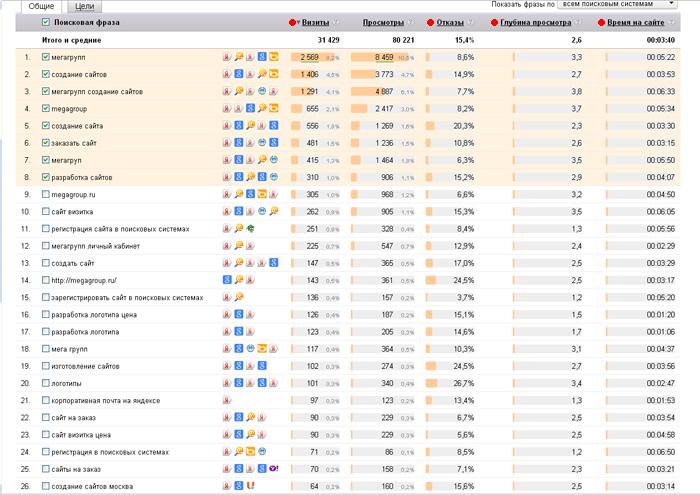The image size is (700, 495).
Task: Click the total visits value 31 429
Action: [328, 40]
